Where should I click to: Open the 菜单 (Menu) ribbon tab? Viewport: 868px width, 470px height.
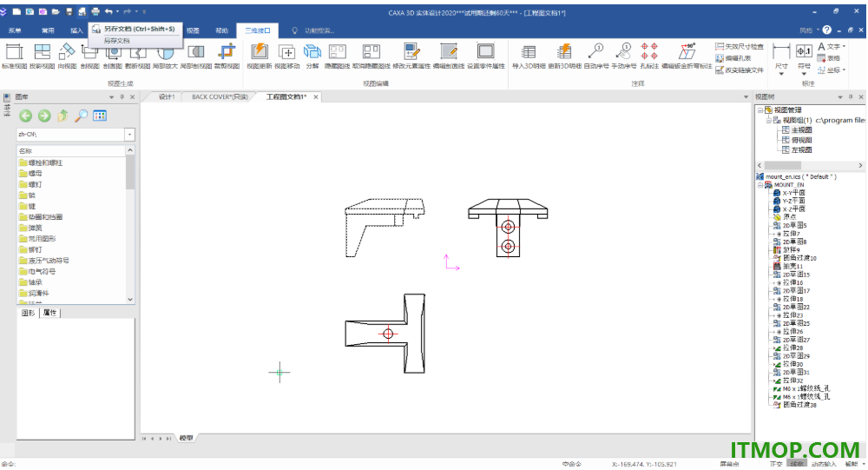(15, 30)
